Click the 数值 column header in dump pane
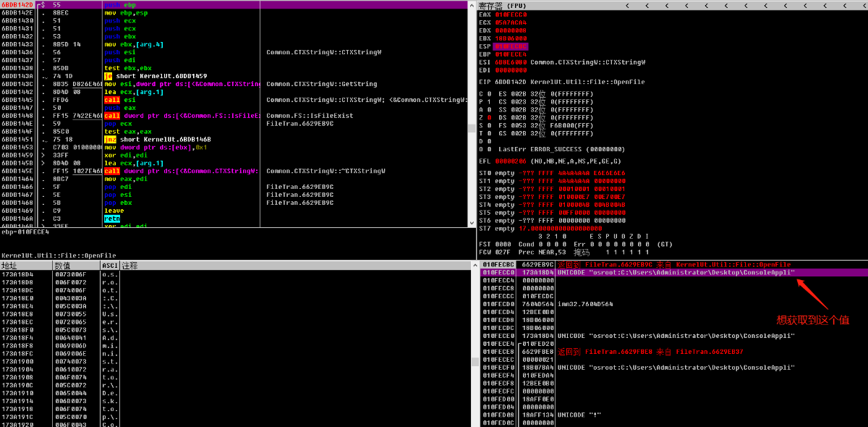The image size is (868, 427). [76, 266]
